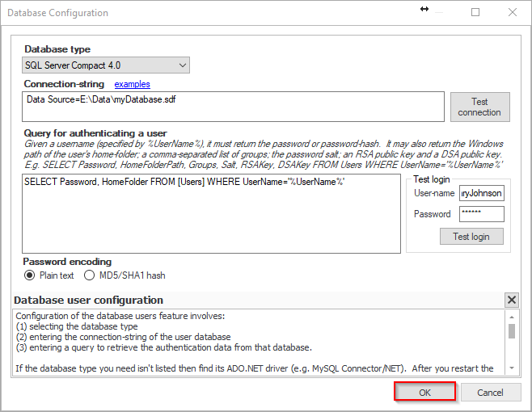The image size is (532, 412).
Task: Minimize the Database Configuration window
Action: click(x=437, y=12)
